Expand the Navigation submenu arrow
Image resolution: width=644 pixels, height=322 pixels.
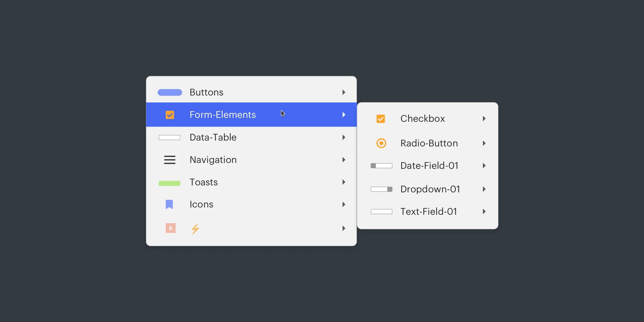[x=344, y=160]
